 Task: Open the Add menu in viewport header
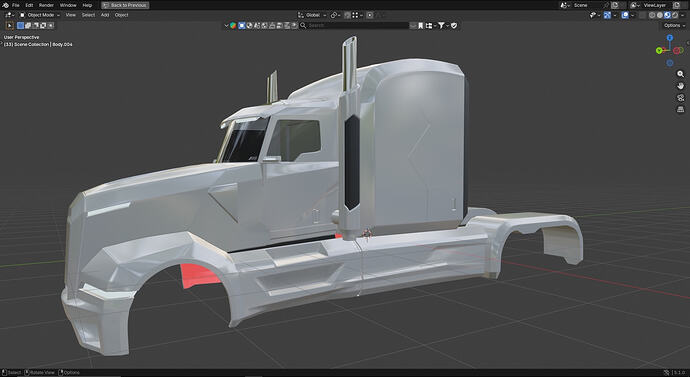pos(105,15)
